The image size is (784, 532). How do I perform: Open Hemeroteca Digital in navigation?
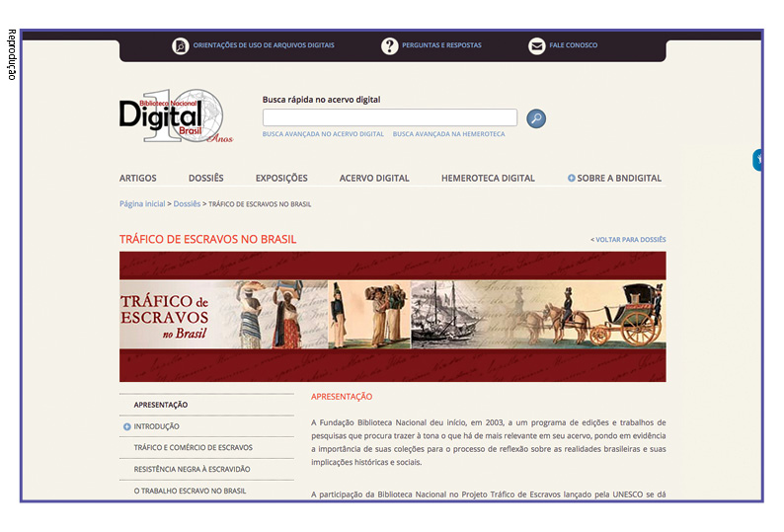coord(488,179)
